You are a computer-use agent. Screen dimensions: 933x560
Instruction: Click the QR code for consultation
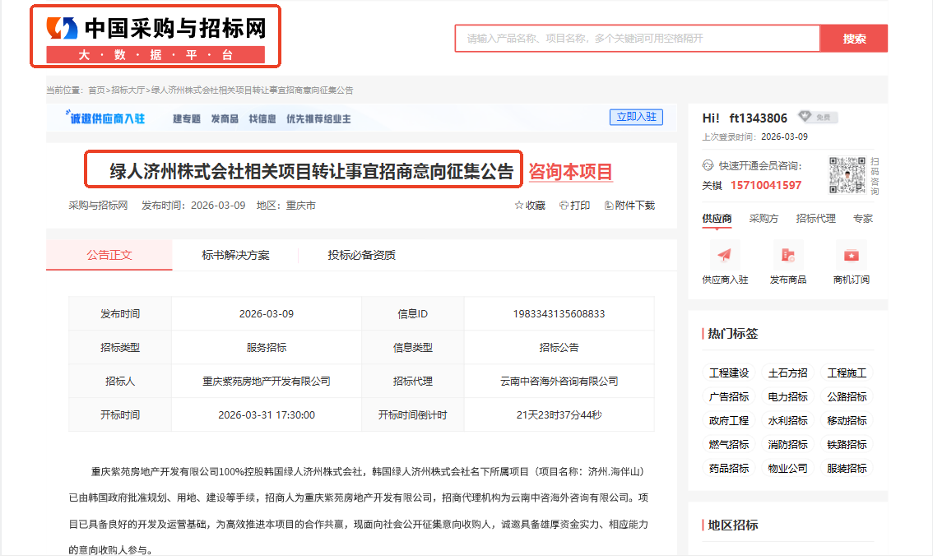847,175
